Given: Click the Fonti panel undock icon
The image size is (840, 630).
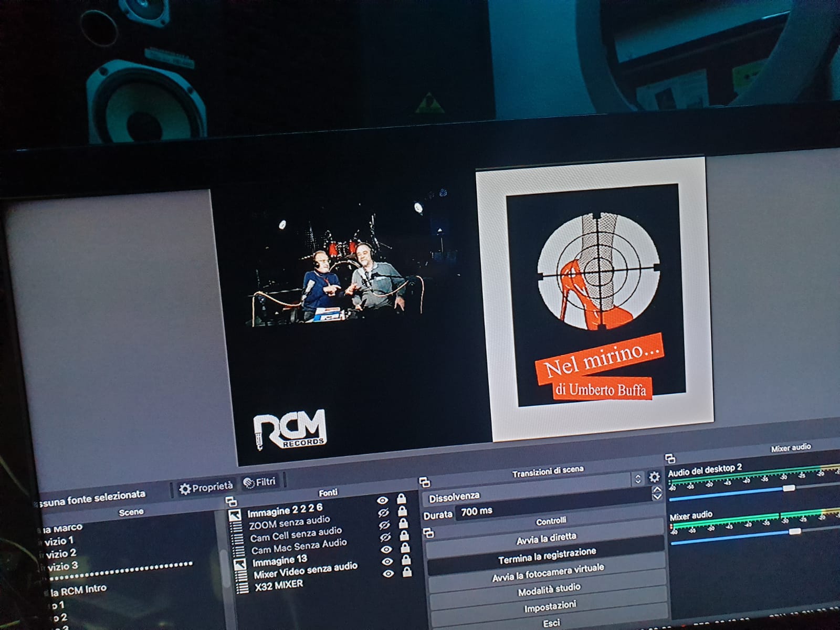Looking at the screenshot, I should pyautogui.click(x=230, y=501).
